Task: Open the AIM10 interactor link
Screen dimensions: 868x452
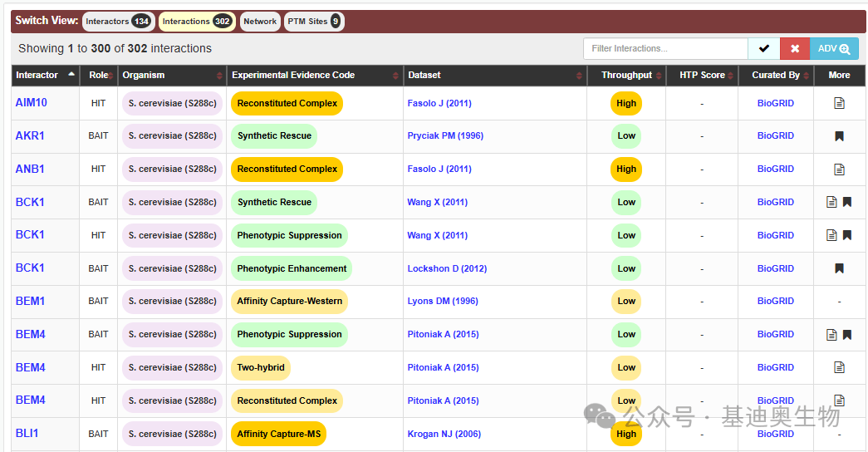Action: click(31, 102)
